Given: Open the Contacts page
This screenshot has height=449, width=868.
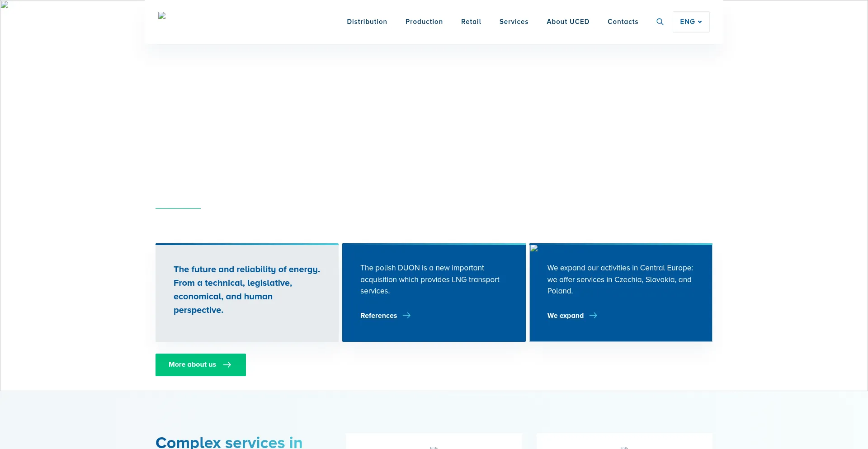Looking at the screenshot, I should pos(623,22).
